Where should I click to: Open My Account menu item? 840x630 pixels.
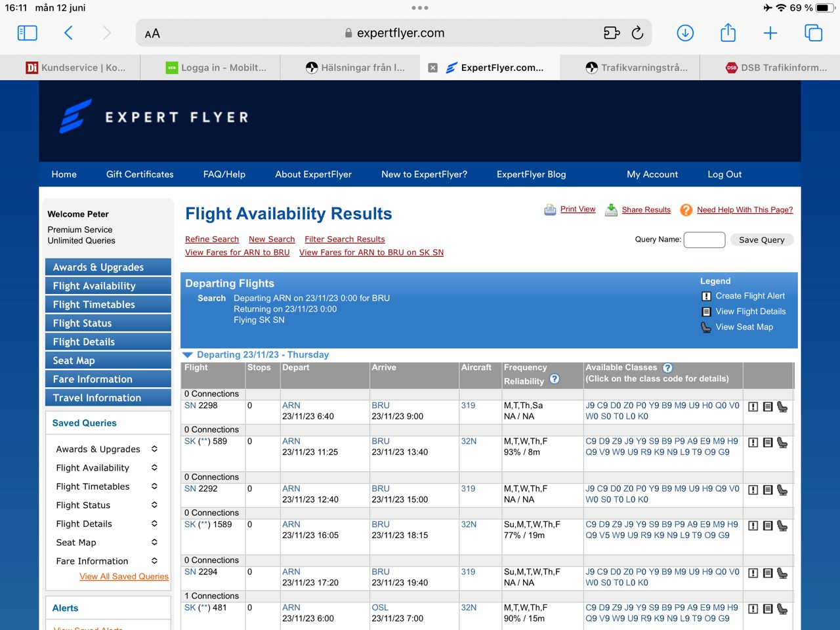point(652,175)
